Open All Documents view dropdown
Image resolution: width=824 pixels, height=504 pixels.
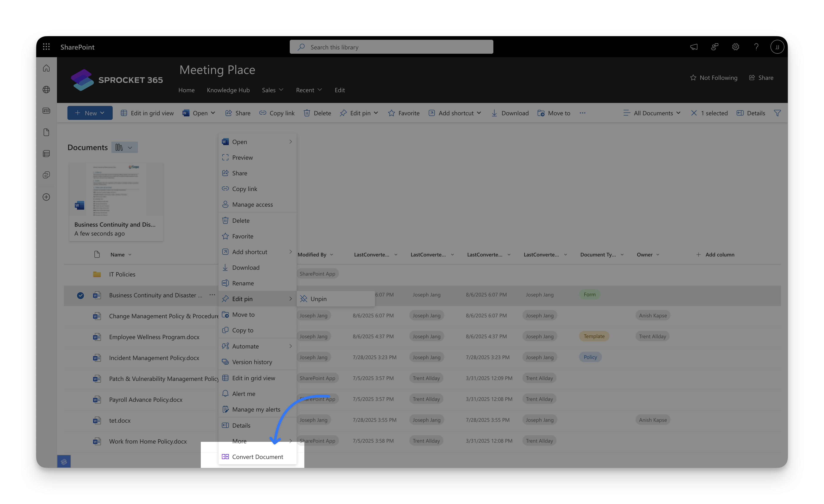tap(652, 113)
